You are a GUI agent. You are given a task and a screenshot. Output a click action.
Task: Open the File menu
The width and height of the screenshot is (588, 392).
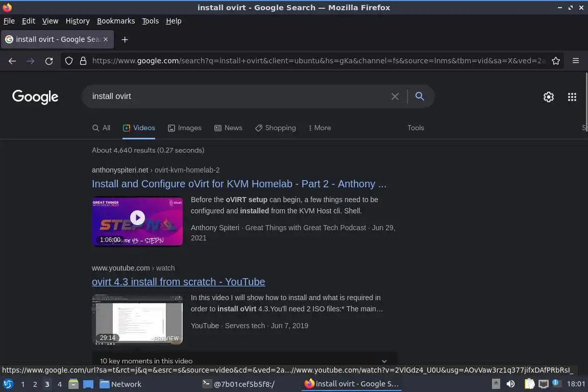point(9,21)
